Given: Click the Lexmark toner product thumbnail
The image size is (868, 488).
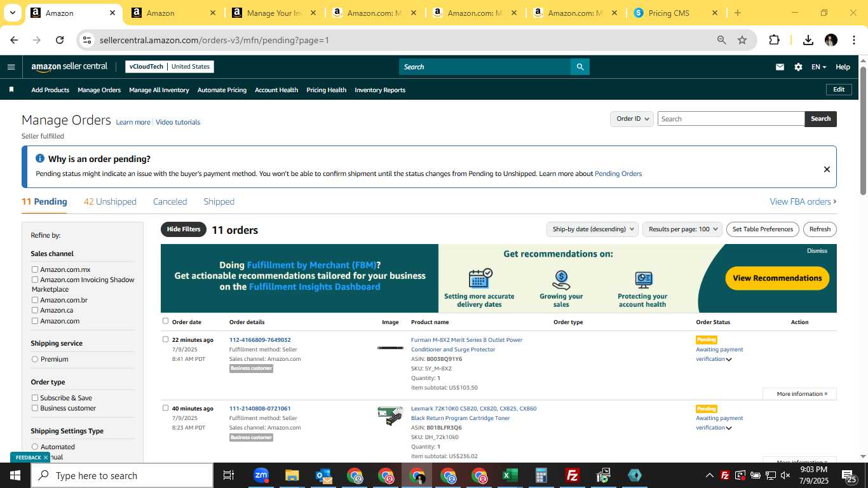Looking at the screenshot, I should [390, 416].
